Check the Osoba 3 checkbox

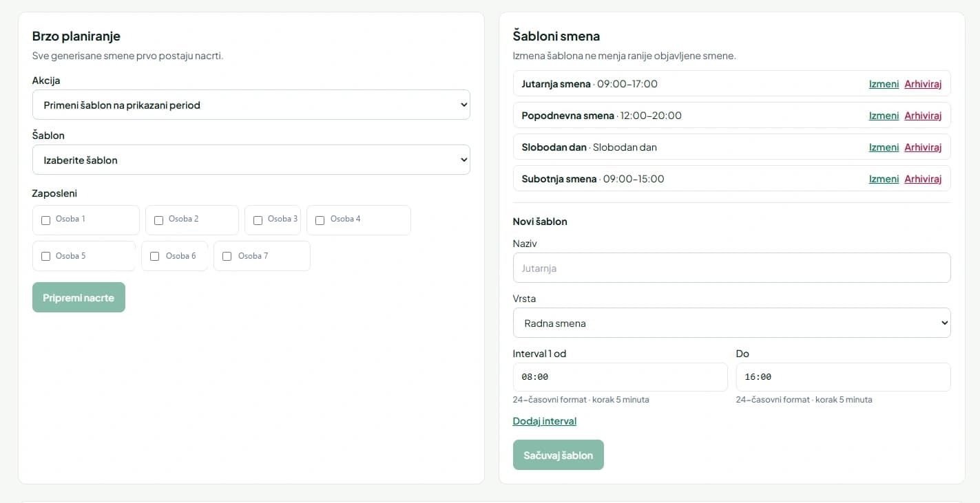(258, 220)
